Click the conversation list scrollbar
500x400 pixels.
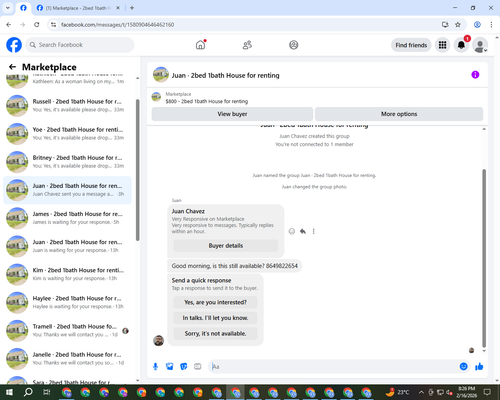coord(138,170)
